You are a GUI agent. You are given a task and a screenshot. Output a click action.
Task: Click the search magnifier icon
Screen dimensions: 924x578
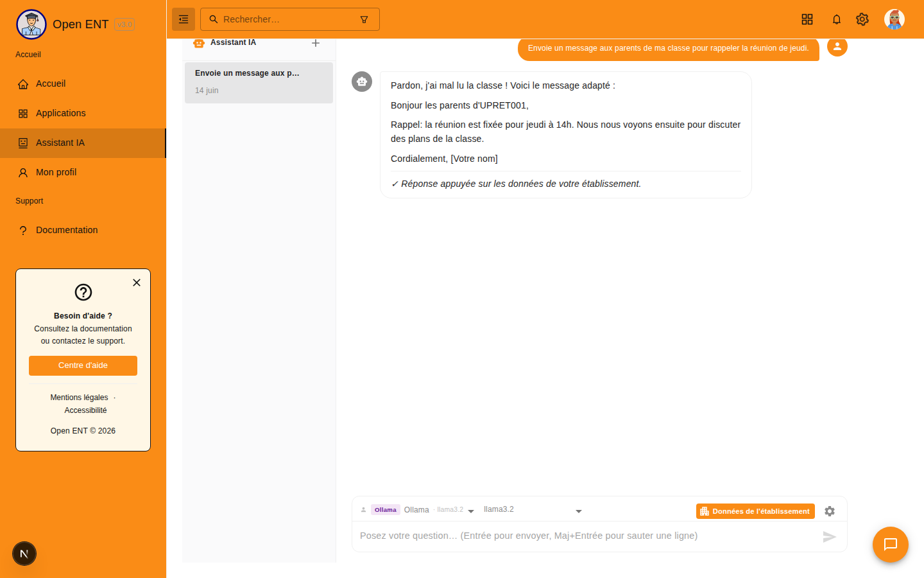[x=214, y=19]
